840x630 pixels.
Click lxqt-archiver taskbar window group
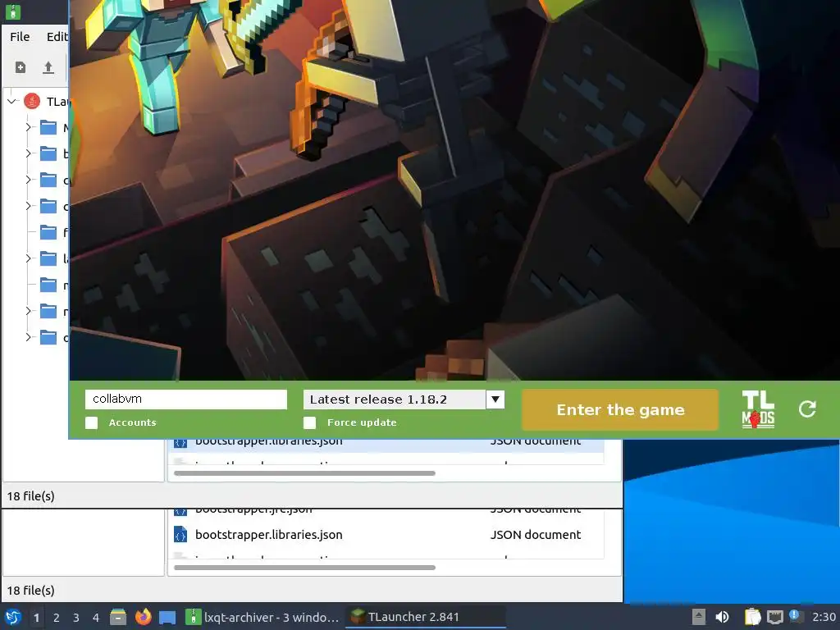pyautogui.click(x=262, y=617)
